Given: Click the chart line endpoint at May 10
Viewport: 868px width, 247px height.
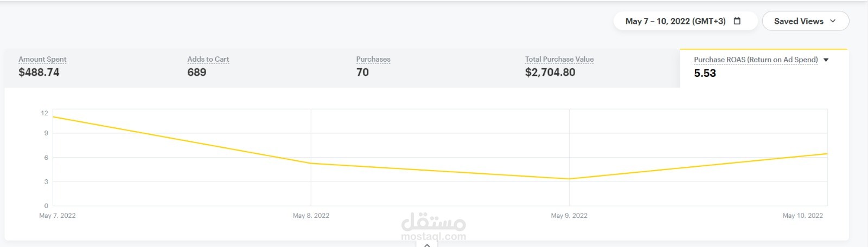Looking at the screenshot, I should (x=827, y=154).
